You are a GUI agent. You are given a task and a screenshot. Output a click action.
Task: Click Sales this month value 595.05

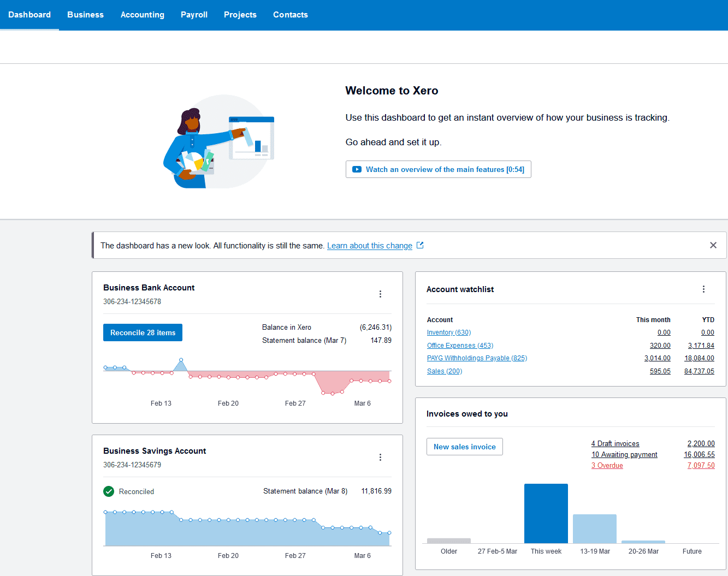pos(660,371)
